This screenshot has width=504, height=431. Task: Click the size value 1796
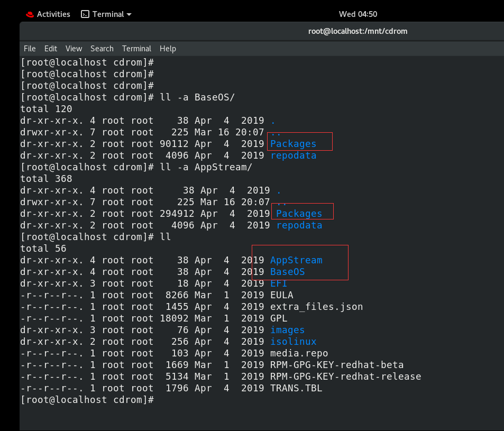[x=177, y=388]
